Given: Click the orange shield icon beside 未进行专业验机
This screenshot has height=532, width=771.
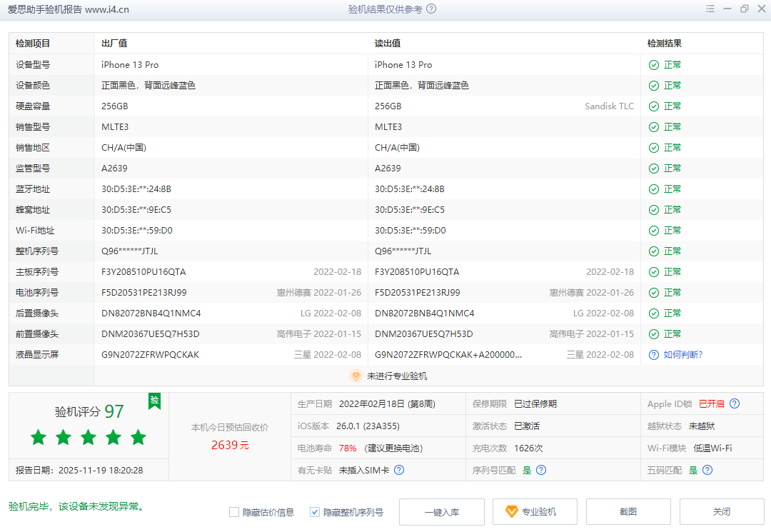Looking at the screenshot, I should coord(356,376).
